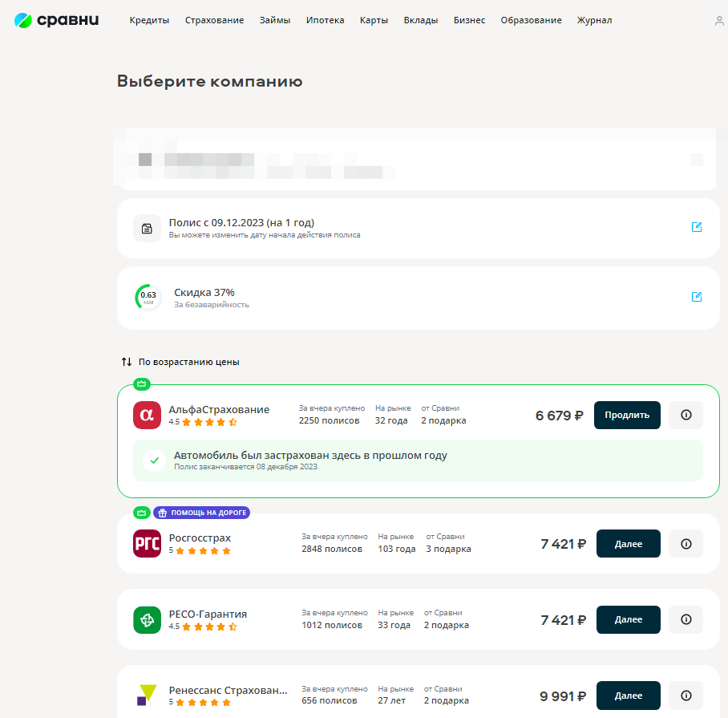Edit the Скидка 37% discount
Viewport: 728px width, 718px height.
pos(697,297)
